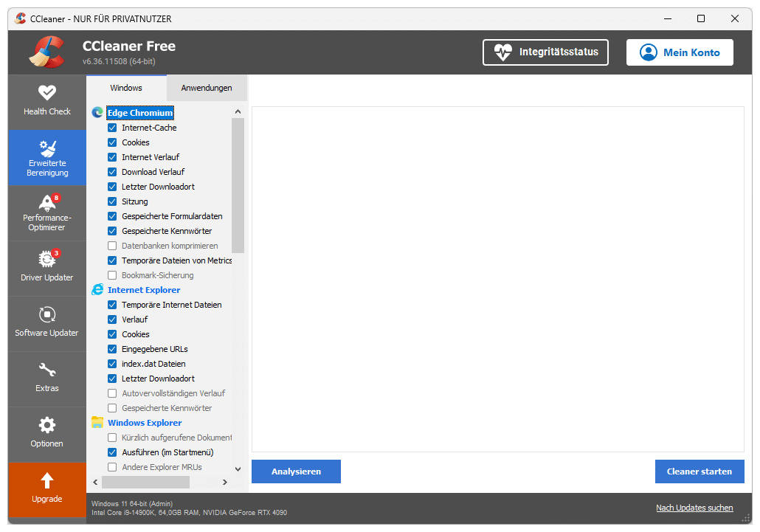This screenshot has height=532, width=760.
Task: Open the Health Check section
Action: pos(47,102)
